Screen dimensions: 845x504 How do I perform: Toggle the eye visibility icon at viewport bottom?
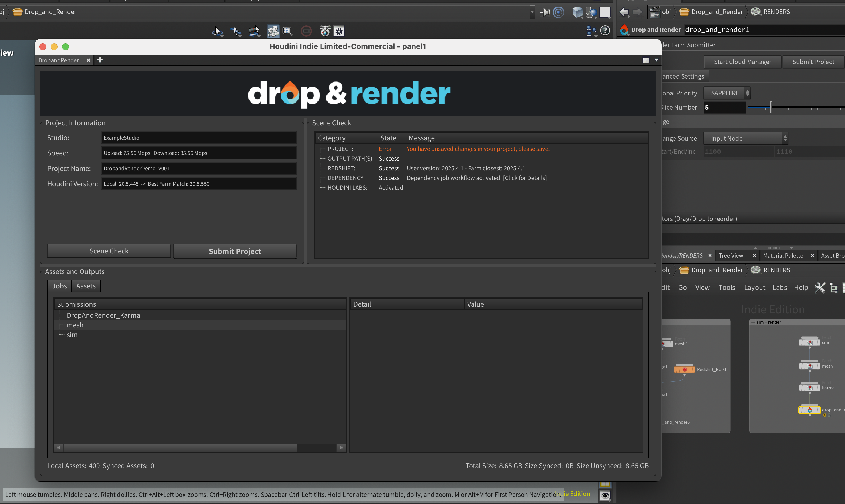coord(605,495)
